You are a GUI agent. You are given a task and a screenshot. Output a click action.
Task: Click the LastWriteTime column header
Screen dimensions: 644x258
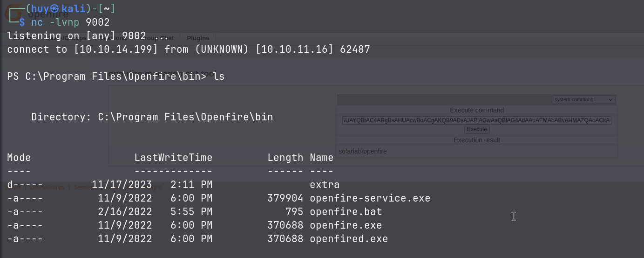173,158
